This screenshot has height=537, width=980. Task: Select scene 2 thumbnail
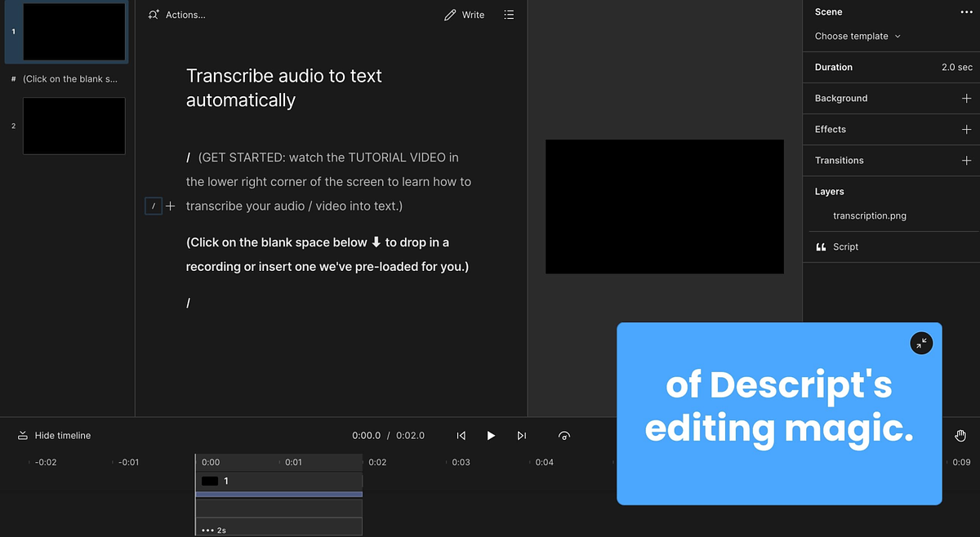73,126
